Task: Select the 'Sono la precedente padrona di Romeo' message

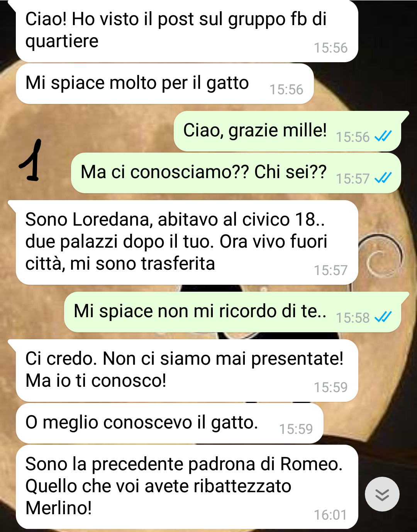Action: (187, 487)
